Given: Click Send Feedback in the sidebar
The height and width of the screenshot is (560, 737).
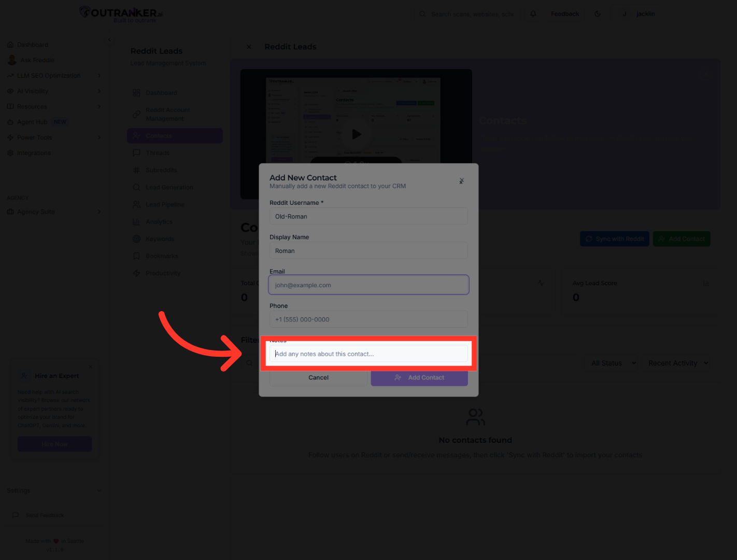Looking at the screenshot, I should click(x=38, y=515).
